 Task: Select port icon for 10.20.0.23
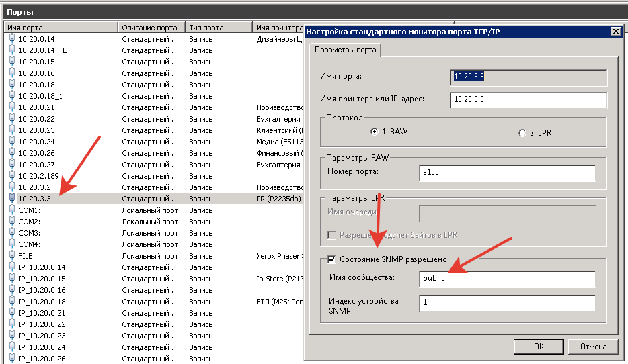click(x=12, y=130)
